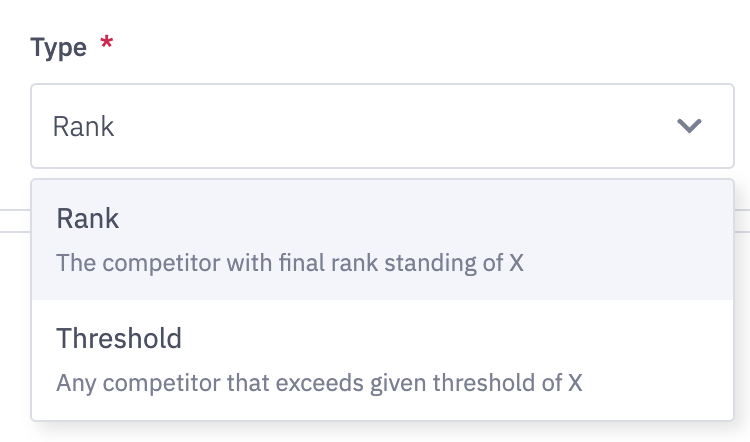Image resolution: width=750 pixels, height=442 pixels.
Task: Click the word "Rank" in the highlighted row
Action: tap(88, 218)
